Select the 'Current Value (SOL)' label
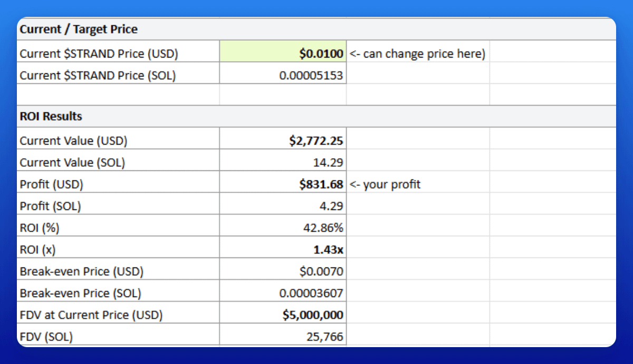633x364 pixels. click(72, 163)
